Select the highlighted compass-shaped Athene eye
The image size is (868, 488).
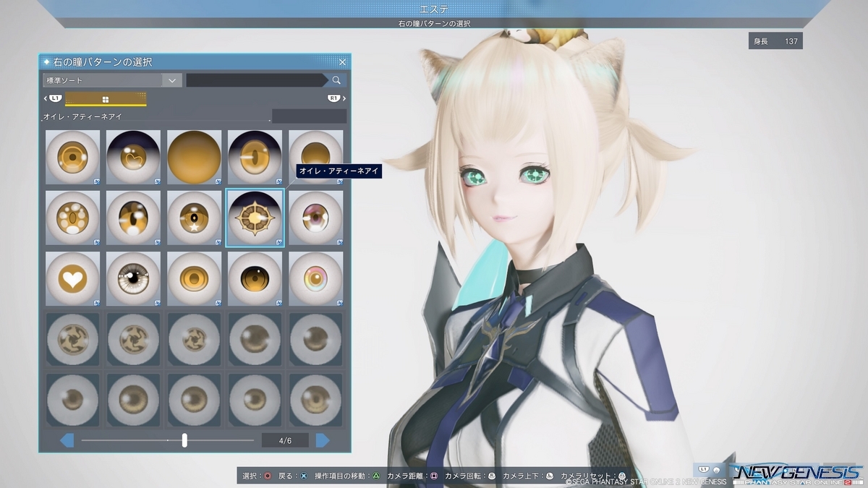[255, 218]
